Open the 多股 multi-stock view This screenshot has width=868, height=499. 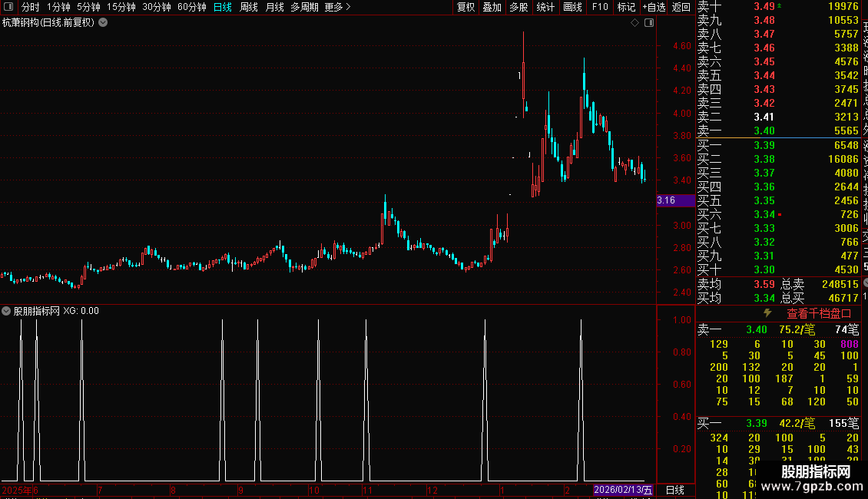[518, 7]
